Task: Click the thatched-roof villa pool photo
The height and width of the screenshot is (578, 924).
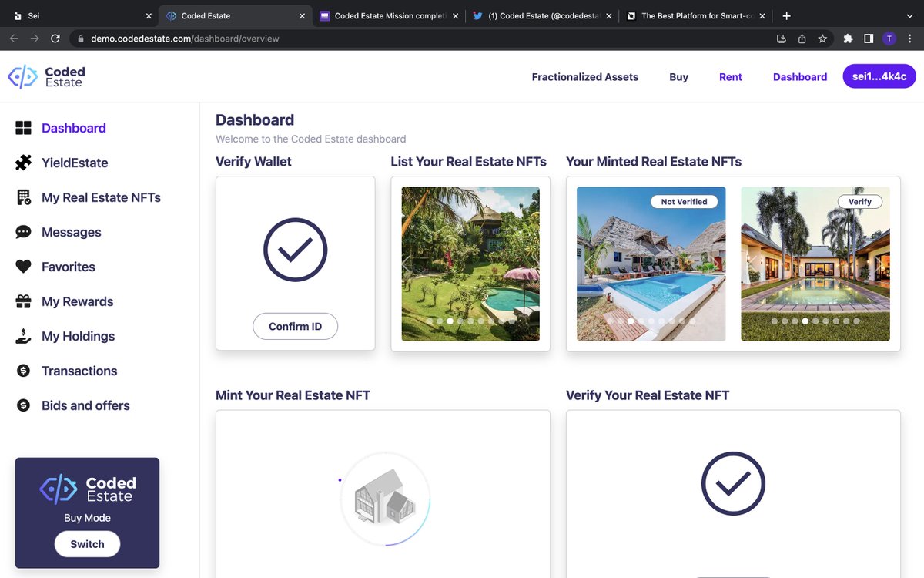Action: (651, 264)
